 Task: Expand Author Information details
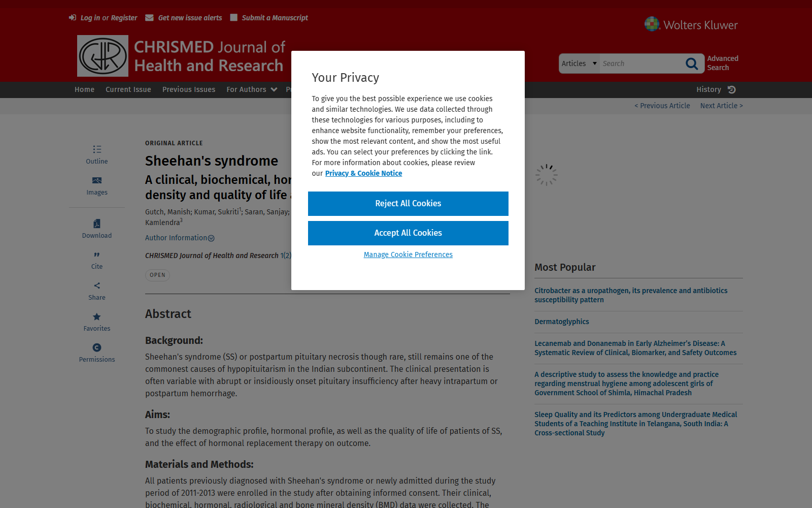tap(180, 238)
